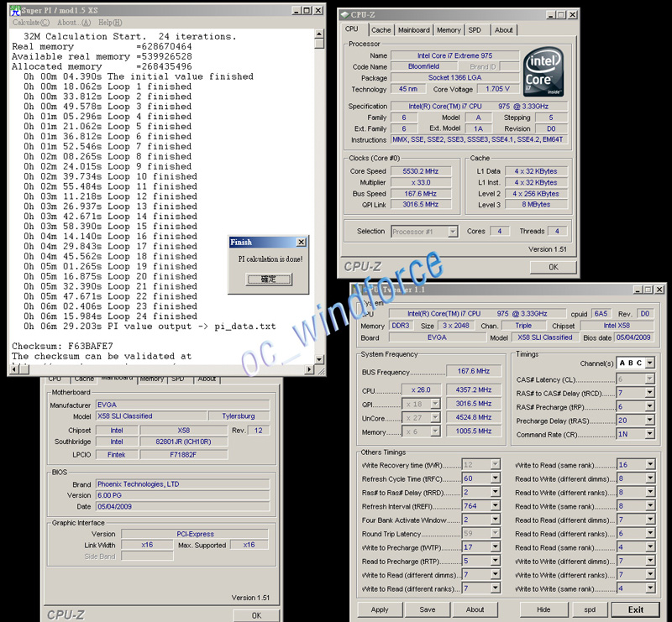
Task: Click the Checksum: F63BAFE7 line
Action: pyautogui.click(x=62, y=346)
